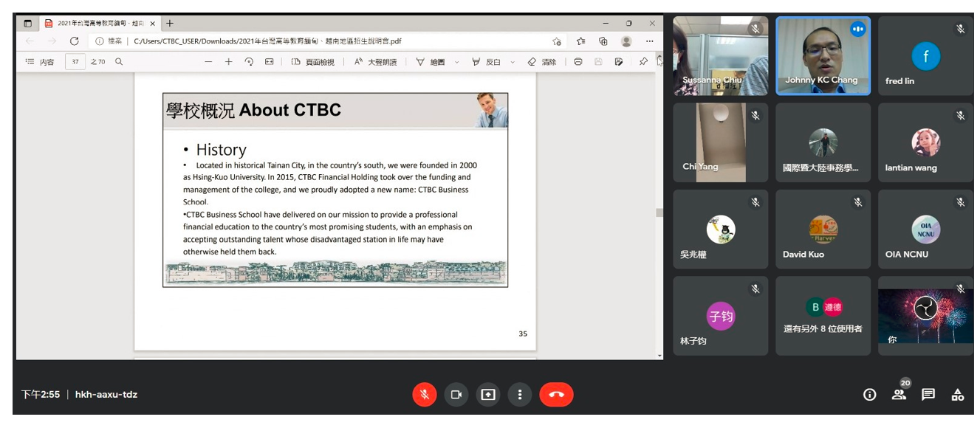Unmute the microphone in the Meet controls
Viewport: 980px width, 428px height.
425,395
